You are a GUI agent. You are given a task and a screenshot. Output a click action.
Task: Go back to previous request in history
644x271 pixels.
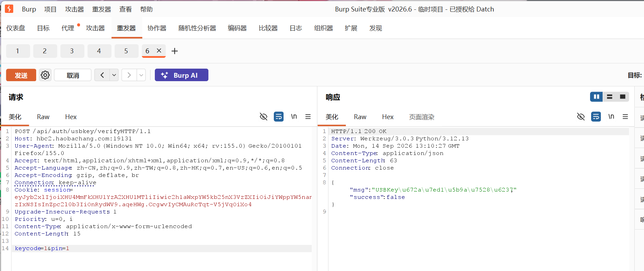102,75
